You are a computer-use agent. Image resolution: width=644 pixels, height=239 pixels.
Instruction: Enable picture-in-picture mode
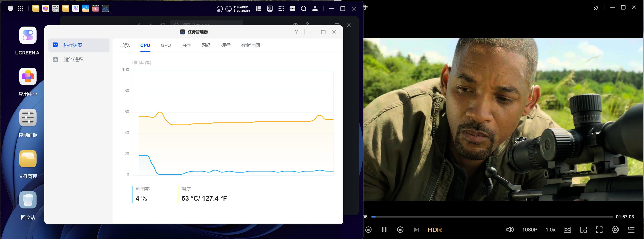pos(583,229)
